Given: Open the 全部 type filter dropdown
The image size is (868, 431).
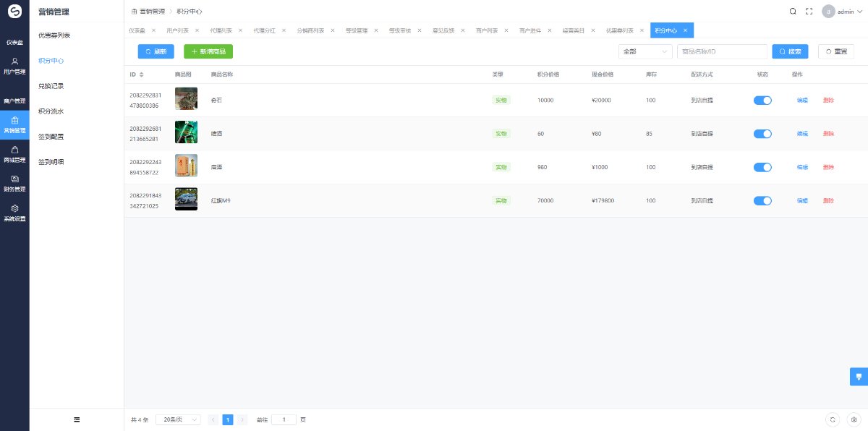Looking at the screenshot, I should point(645,51).
